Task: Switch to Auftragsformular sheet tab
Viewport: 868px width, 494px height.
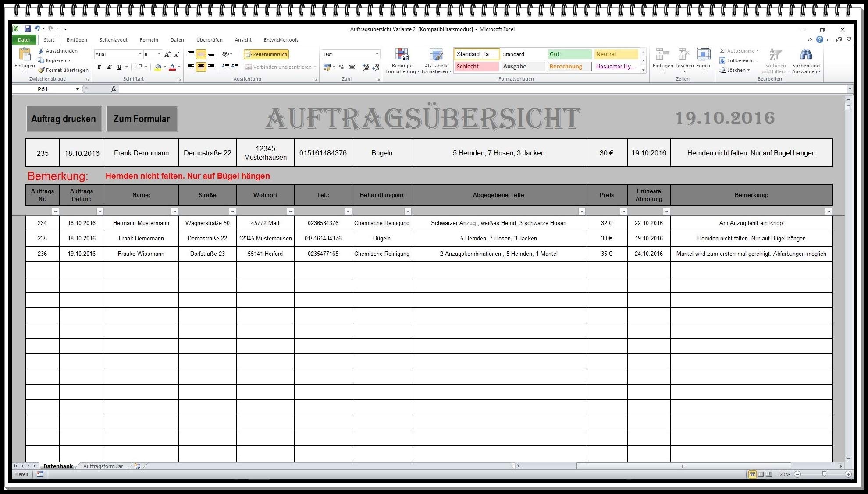Action: coord(103,466)
